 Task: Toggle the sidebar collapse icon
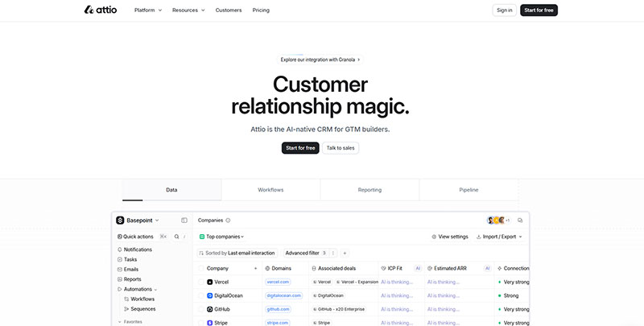click(x=184, y=220)
